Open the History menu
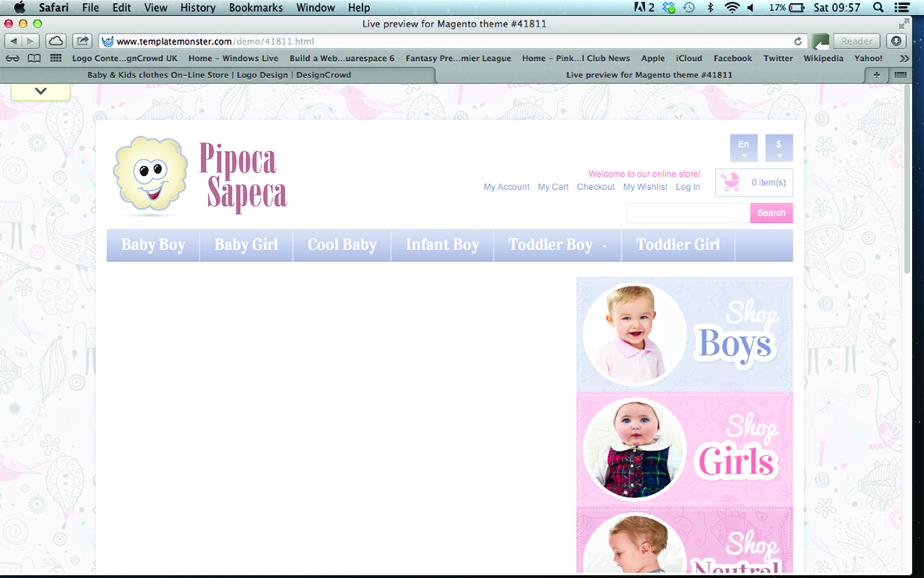 pos(197,8)
